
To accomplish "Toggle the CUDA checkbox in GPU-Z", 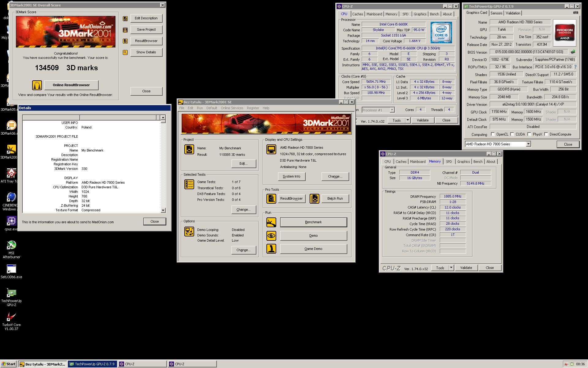I will [x=512, y=134].
